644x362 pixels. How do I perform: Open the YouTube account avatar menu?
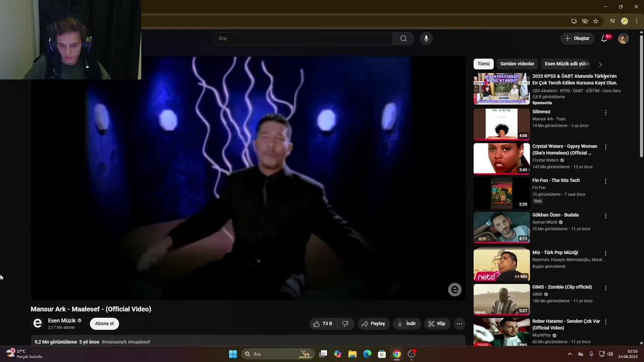coord(623,39)
